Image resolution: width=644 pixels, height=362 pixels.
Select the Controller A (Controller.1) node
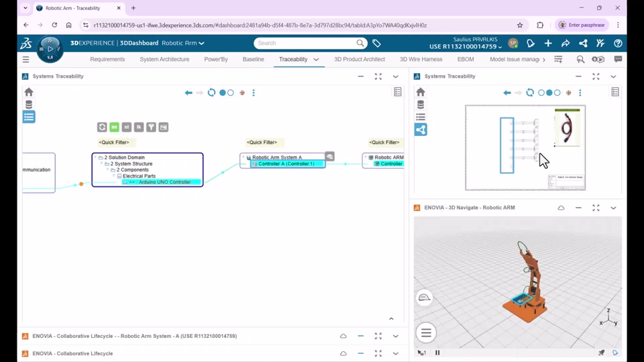pyautogui.click(x=287, y=164)
